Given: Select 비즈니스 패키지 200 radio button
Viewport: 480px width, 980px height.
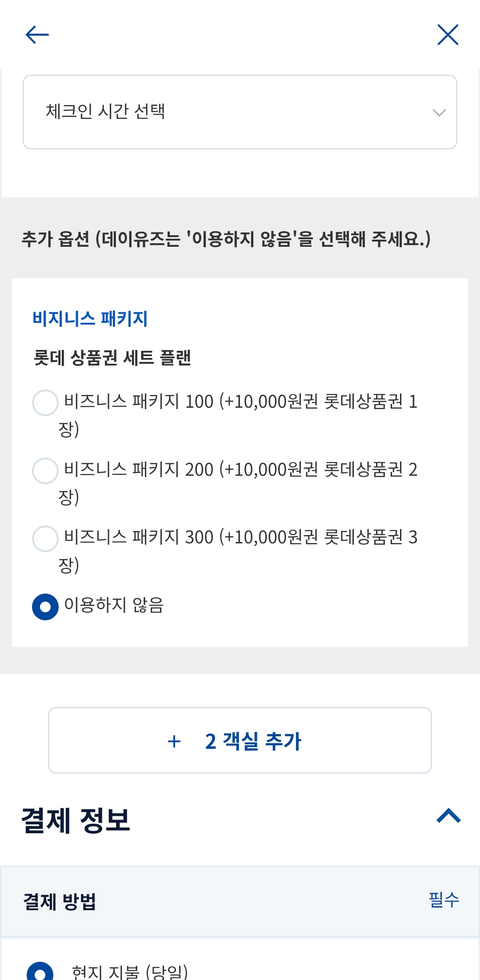Looking at the screenshot, I should pyautogui.click(x=45, y=471).
